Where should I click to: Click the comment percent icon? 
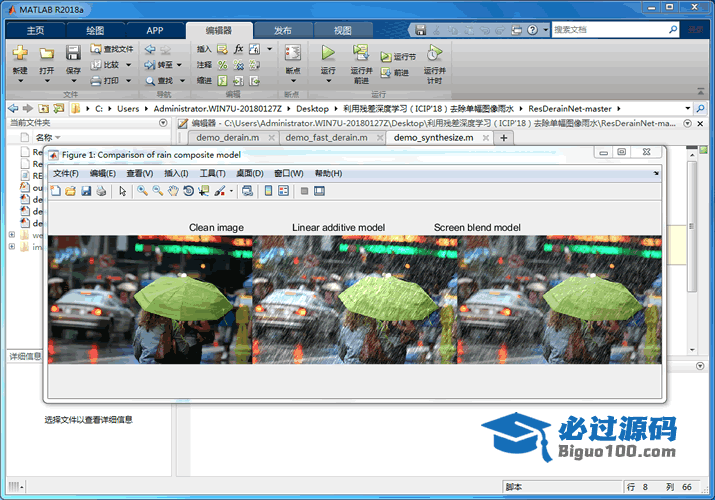pyautogui.click(x=222, y=65)
